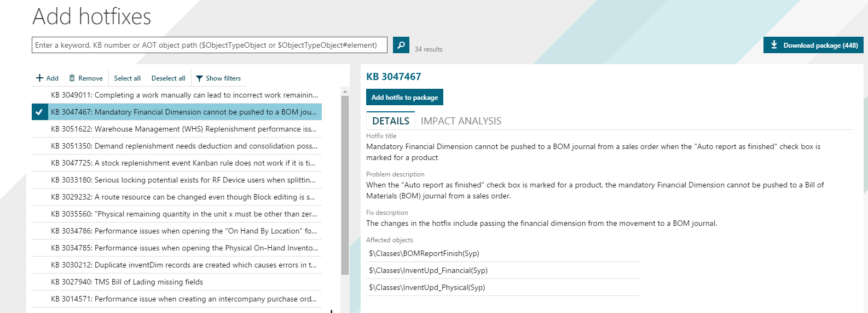Click the magnifier search icon button
Viewport: 868px width, 313px height.
[x=401, y=45]
